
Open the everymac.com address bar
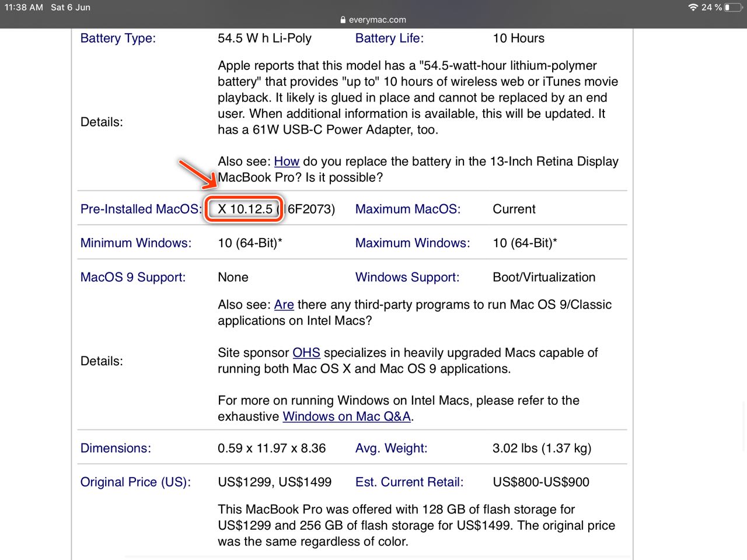373,20
